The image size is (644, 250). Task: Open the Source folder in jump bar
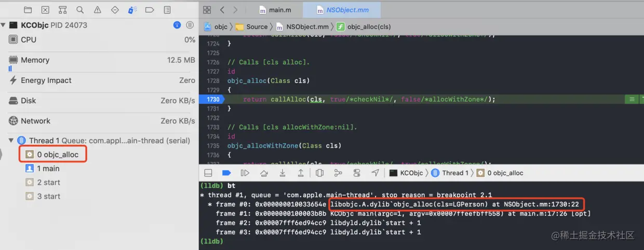click(251, 26)
